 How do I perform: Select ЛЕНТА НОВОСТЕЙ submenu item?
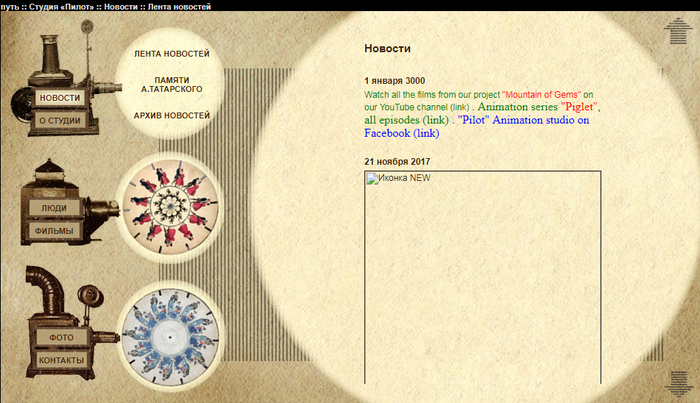[x=172, y=54]
